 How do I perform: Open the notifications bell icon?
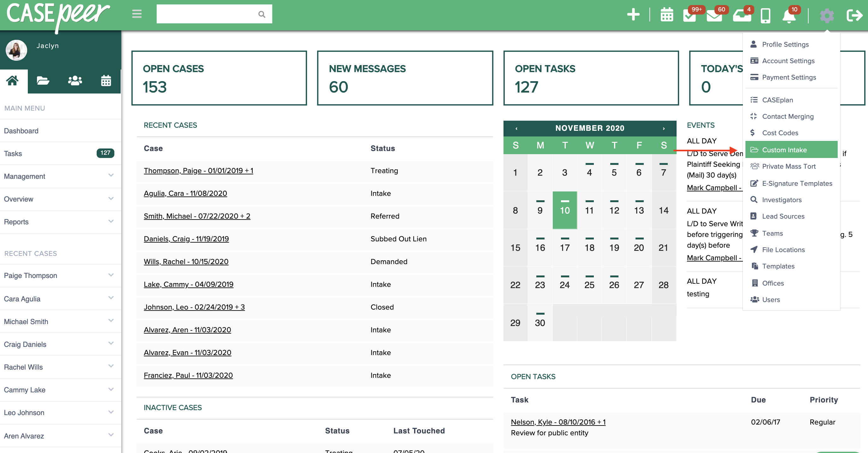click(789, 16)
